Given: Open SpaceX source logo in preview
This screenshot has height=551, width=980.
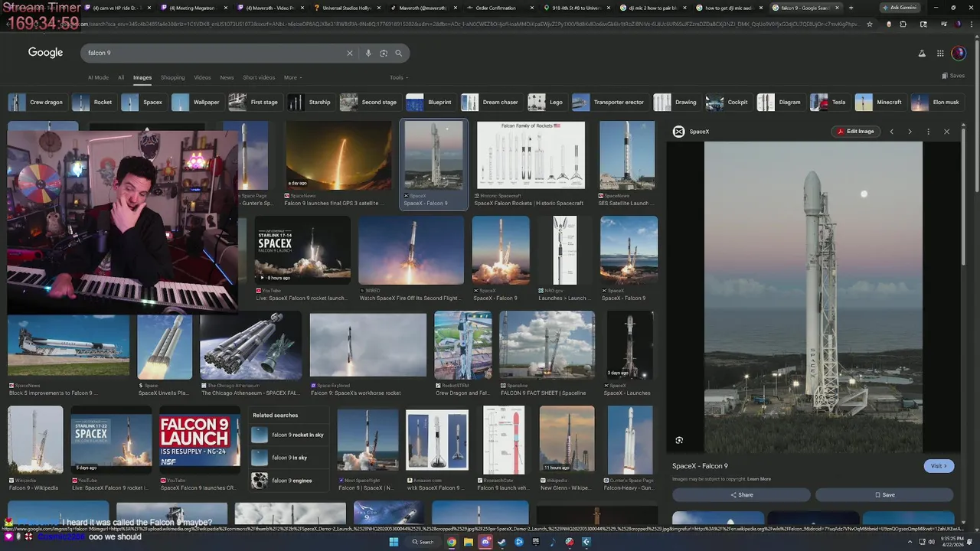Looking at the screenshot, I should 678,132.
